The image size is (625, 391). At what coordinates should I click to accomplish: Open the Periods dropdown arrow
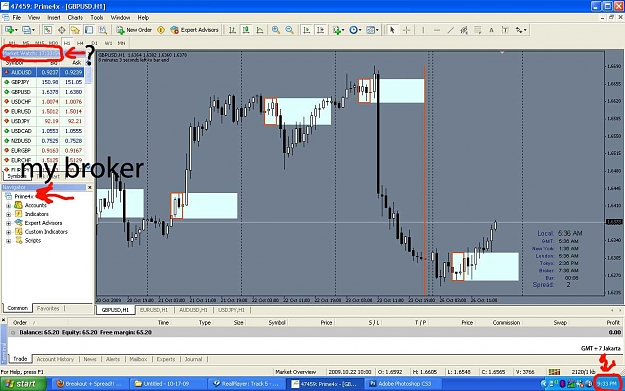[360, 30]
